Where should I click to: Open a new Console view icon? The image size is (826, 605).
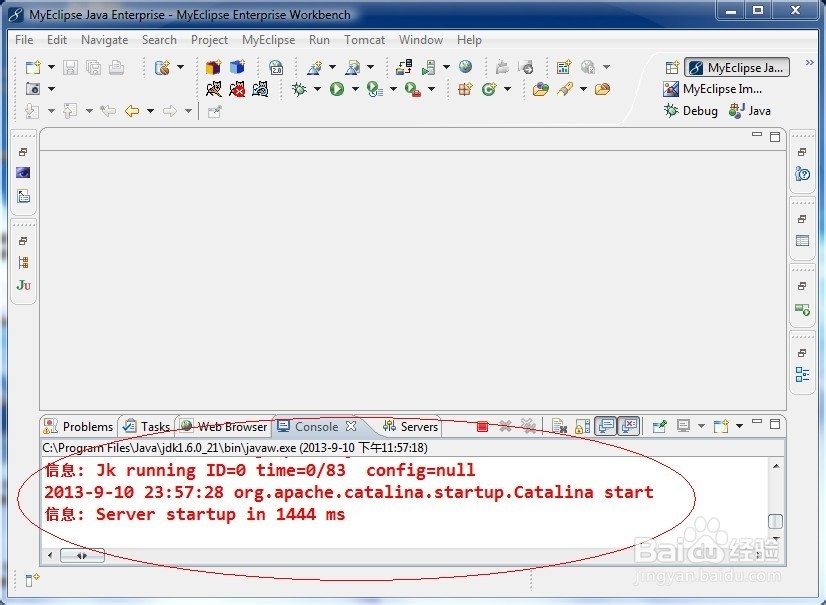click(x=720, y=426)
